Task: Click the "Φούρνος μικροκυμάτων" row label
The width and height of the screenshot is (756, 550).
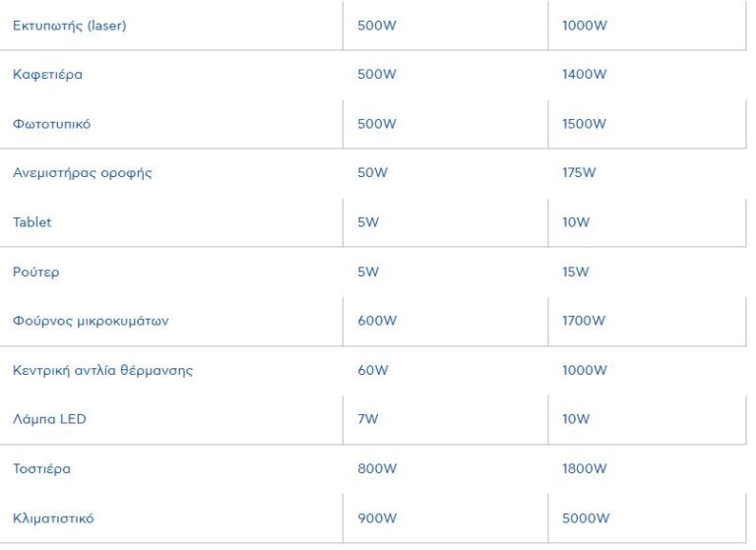Action: [84, 321]
